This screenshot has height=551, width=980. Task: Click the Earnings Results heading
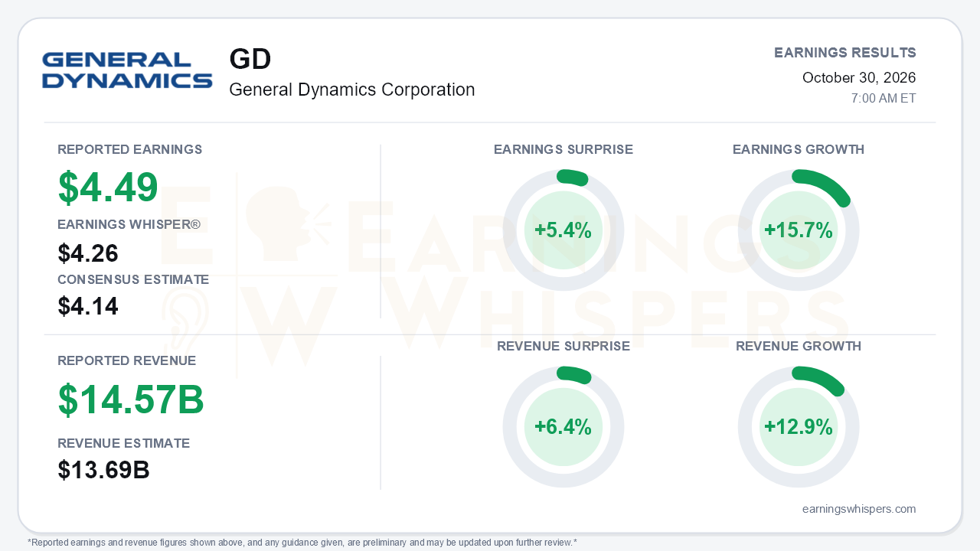(x=845, y=53)
